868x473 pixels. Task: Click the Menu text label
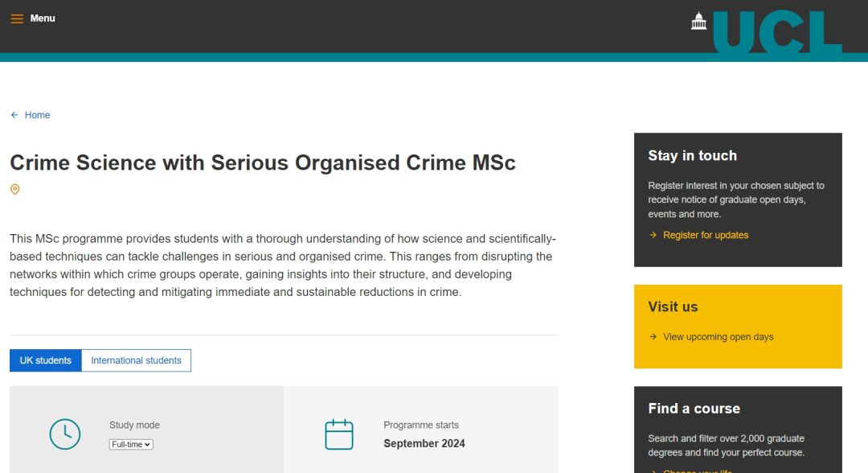pyautogui.click(x=43, y=19)
